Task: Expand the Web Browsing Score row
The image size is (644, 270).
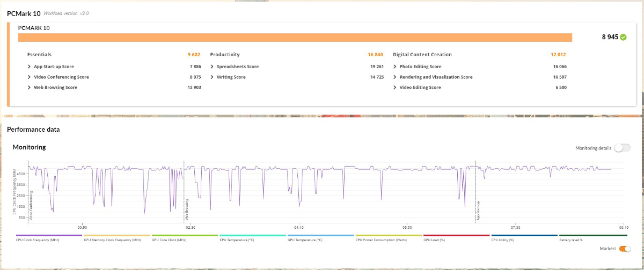Action: 29,87
